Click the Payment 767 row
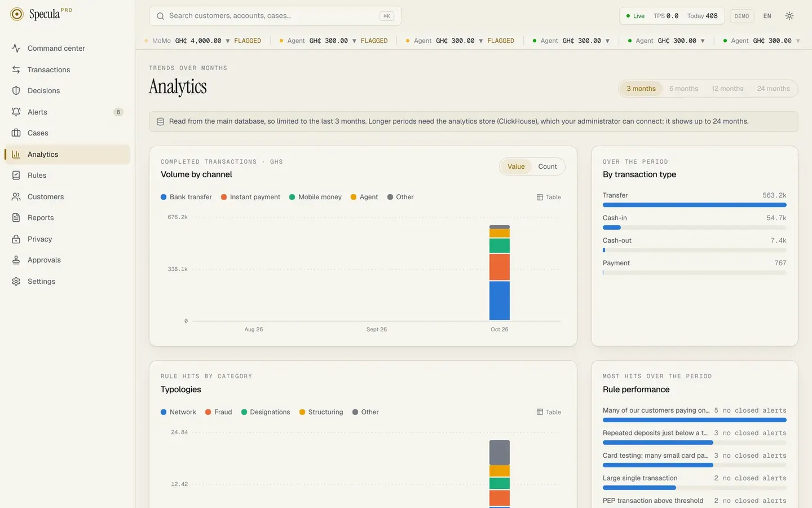This screenshot has height=508, width=812. 695,266
